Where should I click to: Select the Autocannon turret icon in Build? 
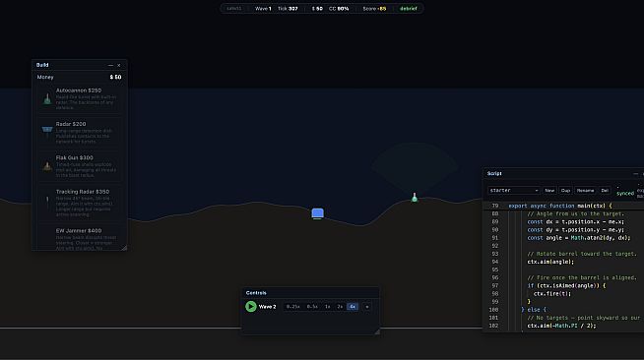click(47, 98)
